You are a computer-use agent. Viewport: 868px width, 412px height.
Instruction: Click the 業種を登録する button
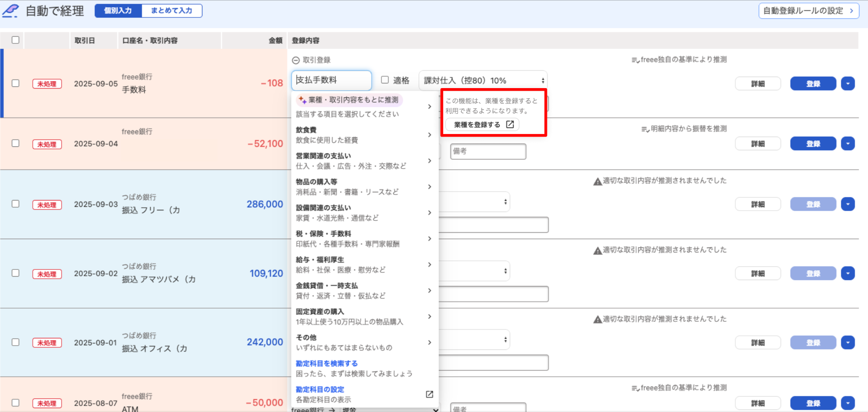(x=482, y=125)
